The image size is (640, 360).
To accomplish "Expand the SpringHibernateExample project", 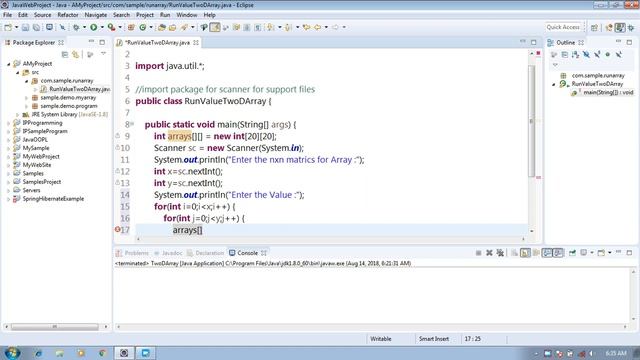I will [9, 199].
